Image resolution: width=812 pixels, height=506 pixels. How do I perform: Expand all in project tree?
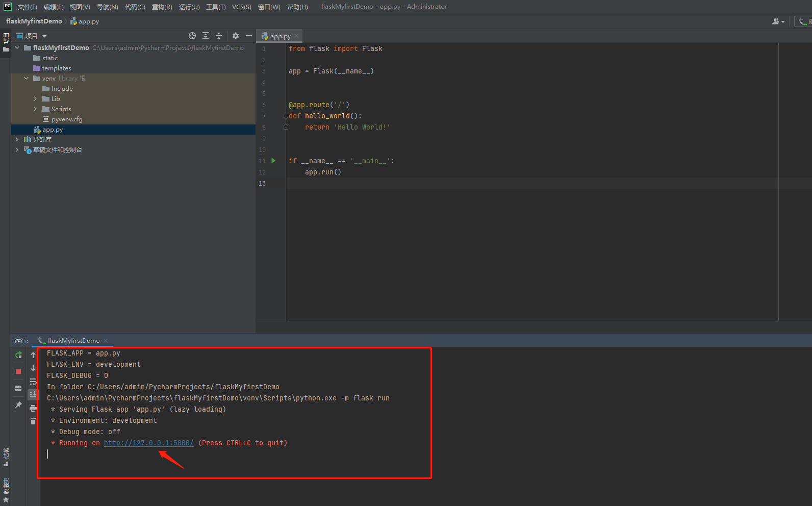click(x=206, y=36)
